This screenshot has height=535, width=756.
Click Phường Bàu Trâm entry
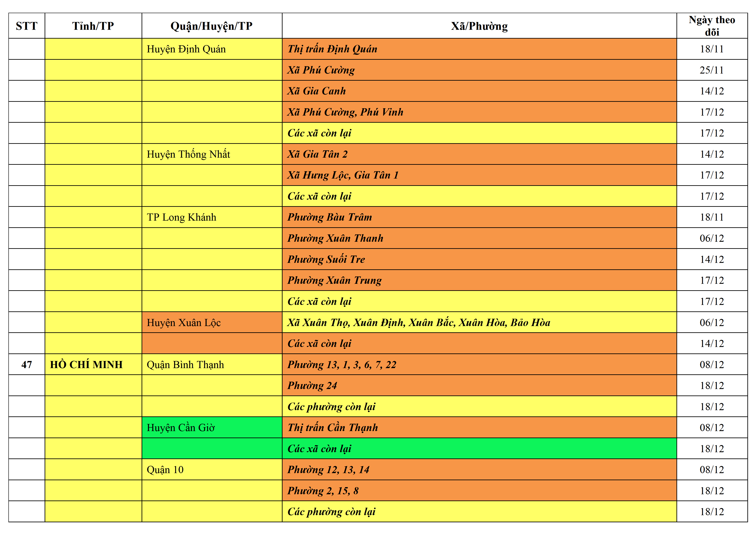pyautogui.click(x=330, y=217)
